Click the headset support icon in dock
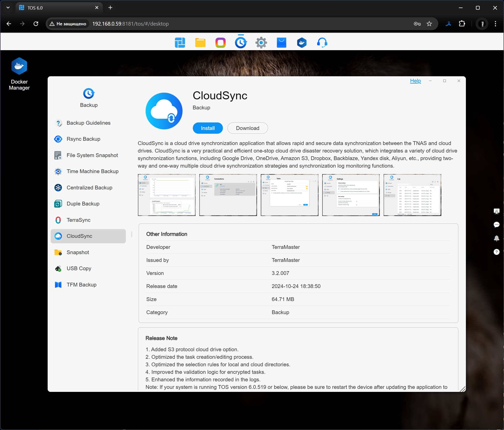This screenshot has width=504, height=430. click(x=322, y=43)
